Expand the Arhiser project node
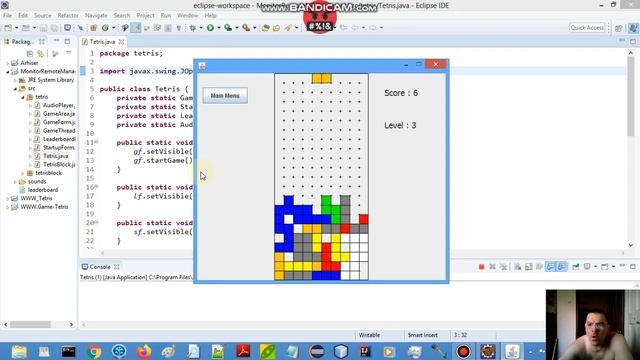This screenshot has height=360, width=640. (x=7, y=63)
